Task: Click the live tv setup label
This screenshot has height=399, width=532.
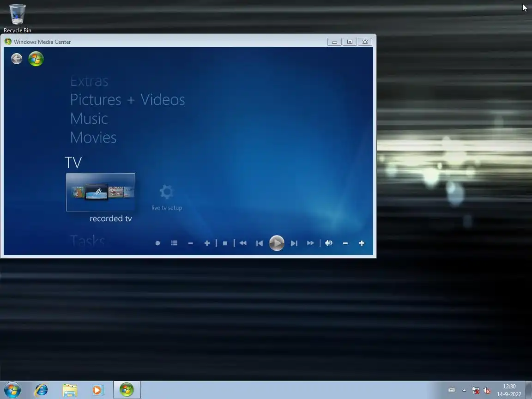Action: pyautogui.click(x=167, y=208)
